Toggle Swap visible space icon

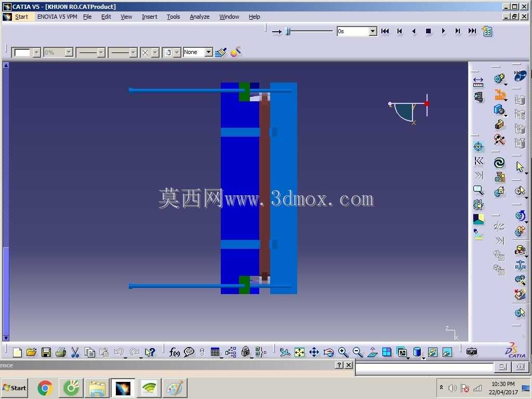pyautogui.click(x=447, y=352)
